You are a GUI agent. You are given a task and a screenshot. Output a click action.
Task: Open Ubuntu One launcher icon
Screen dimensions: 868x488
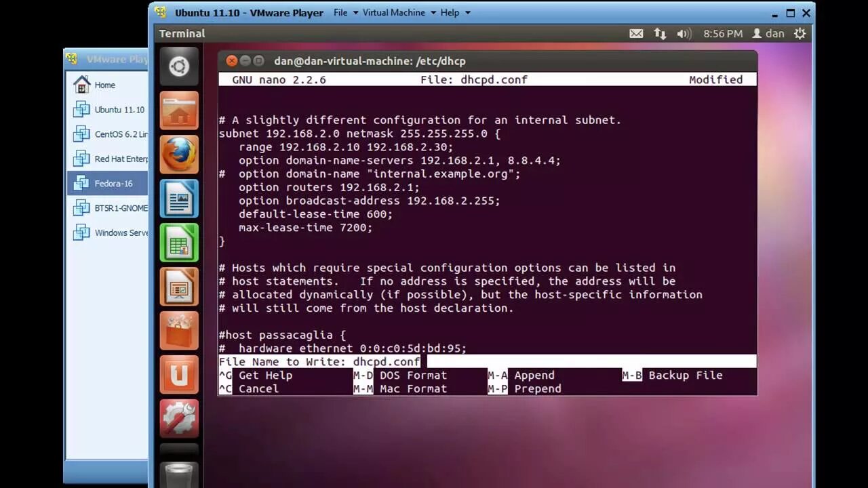tap(179, 375)
